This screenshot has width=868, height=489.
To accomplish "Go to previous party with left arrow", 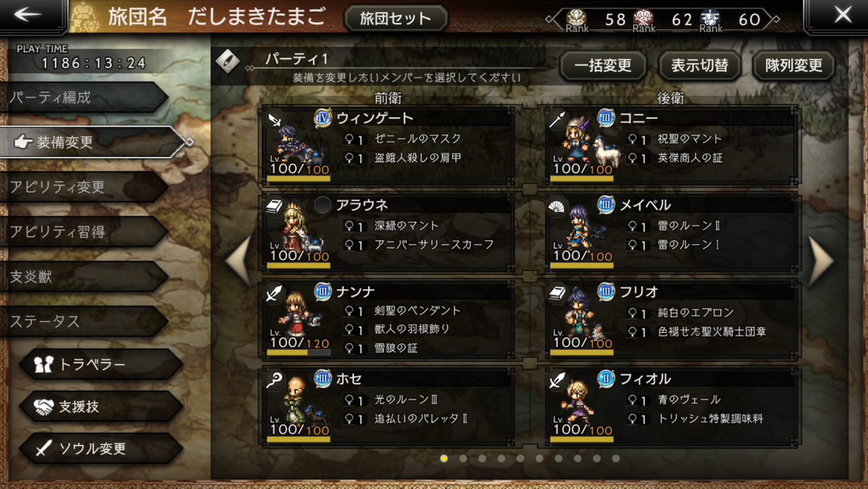I will [239, 261].
